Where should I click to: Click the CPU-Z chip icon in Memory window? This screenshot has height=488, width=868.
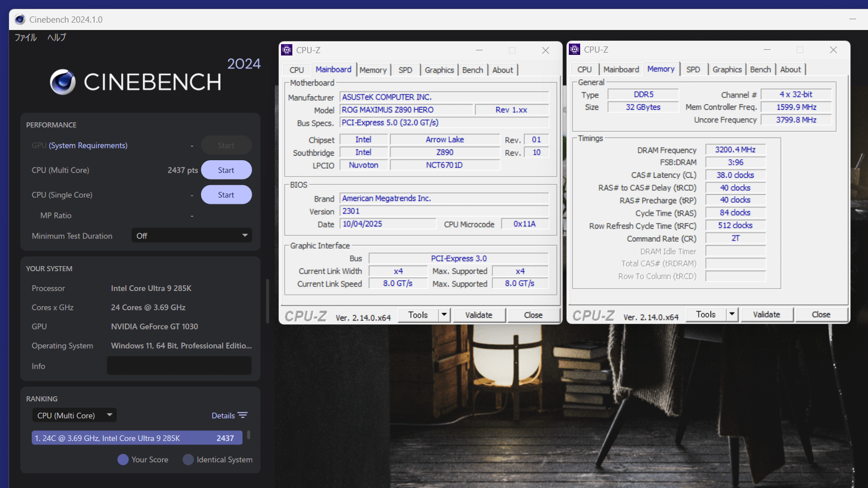575,49
